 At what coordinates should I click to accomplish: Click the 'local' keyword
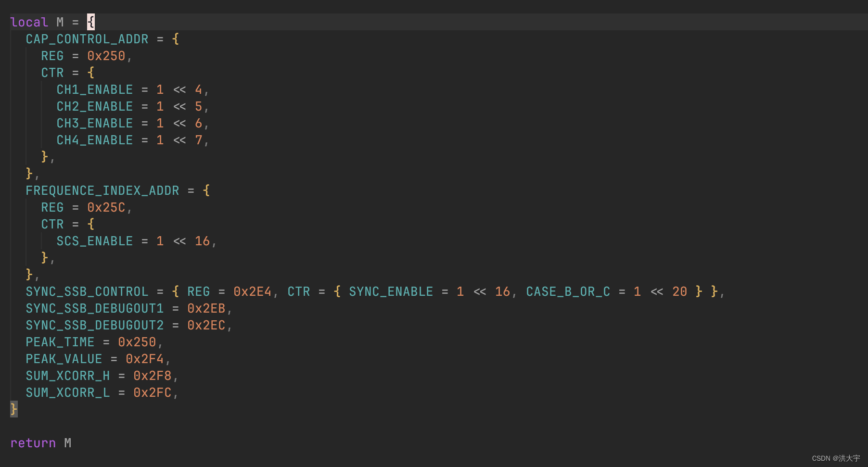(x=29, y=22)
